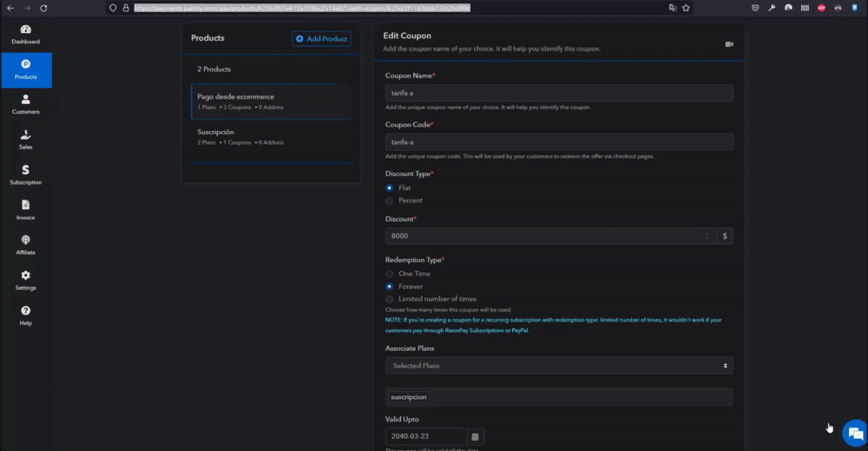Click the Valid Upto date field
The width and height of the screenshot is (868, 451).
click(x=426, y=436)
